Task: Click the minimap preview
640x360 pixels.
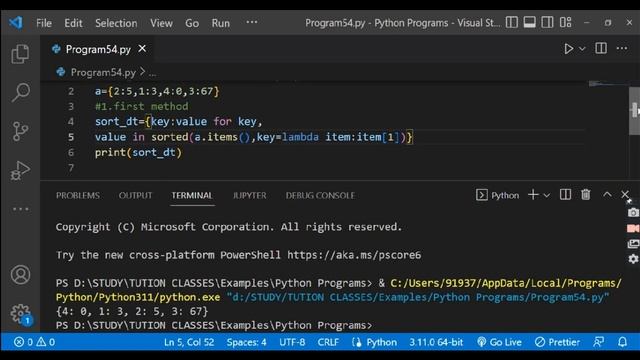Action: (x=608, y=84)
